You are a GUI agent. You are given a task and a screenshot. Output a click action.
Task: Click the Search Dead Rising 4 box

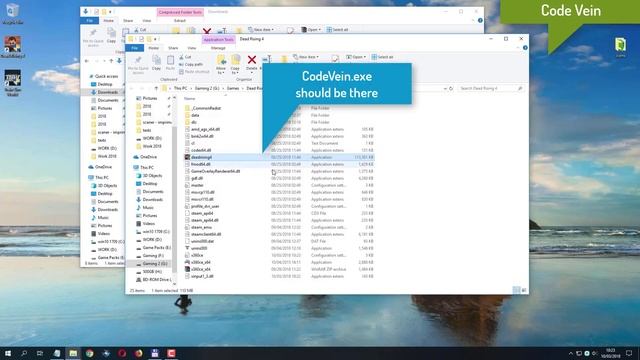point(490,88)
